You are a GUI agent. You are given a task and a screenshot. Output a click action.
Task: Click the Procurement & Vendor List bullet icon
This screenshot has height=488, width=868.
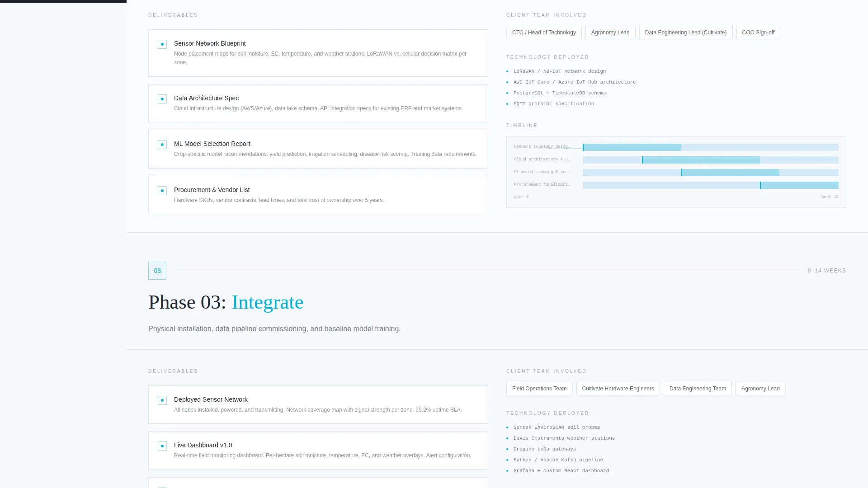click(162, 191)
